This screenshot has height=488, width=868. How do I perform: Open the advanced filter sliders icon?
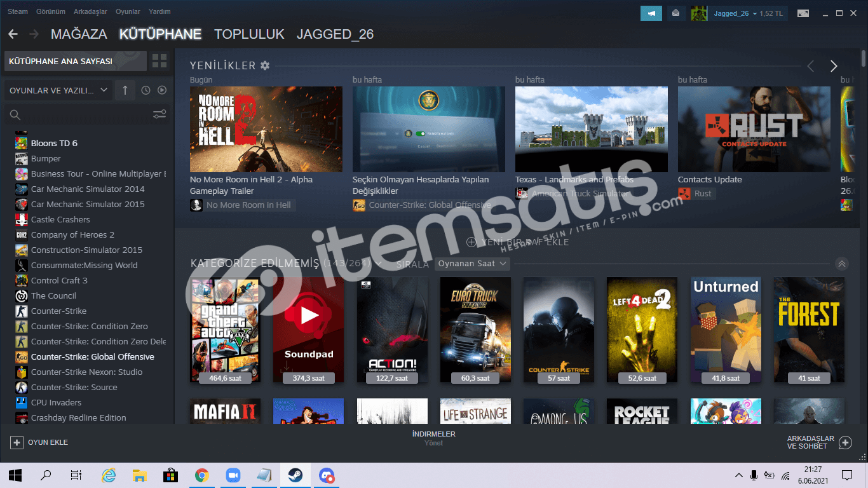[159, 114]
